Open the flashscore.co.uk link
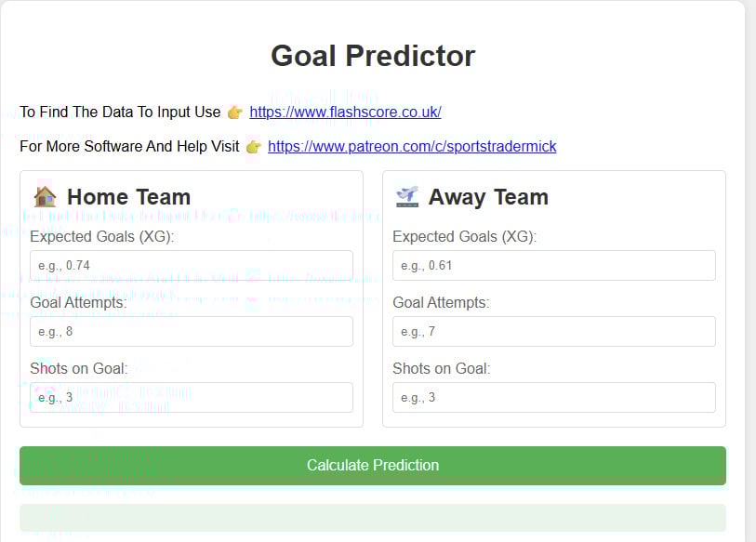Image resolution: width=756 pixels, height=542 pixels. 345,112
